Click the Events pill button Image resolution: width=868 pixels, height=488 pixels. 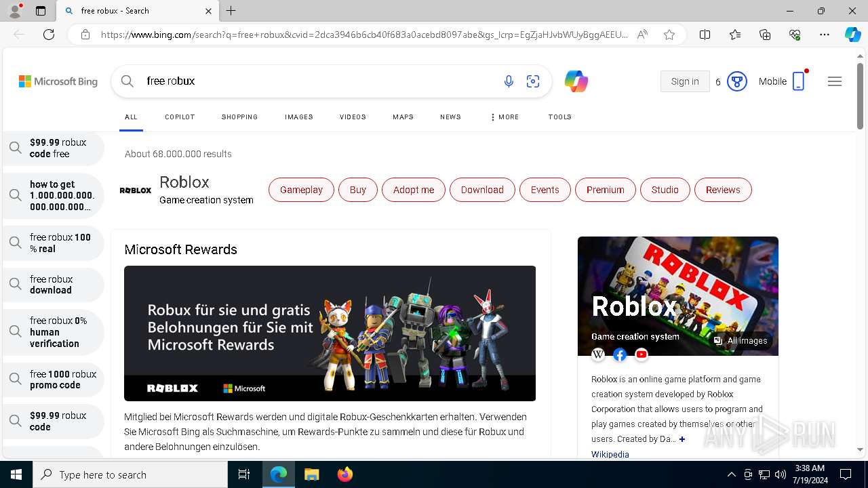pyautogui.click(x=545, y=190)
